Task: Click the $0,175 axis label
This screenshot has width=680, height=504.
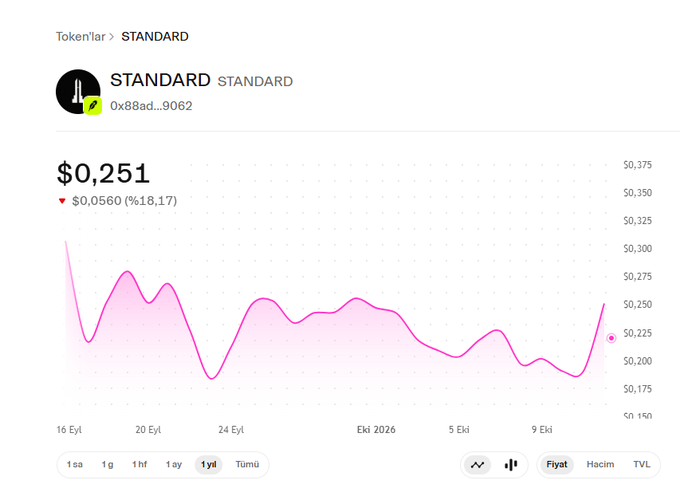Action: (x=638, y=389)
